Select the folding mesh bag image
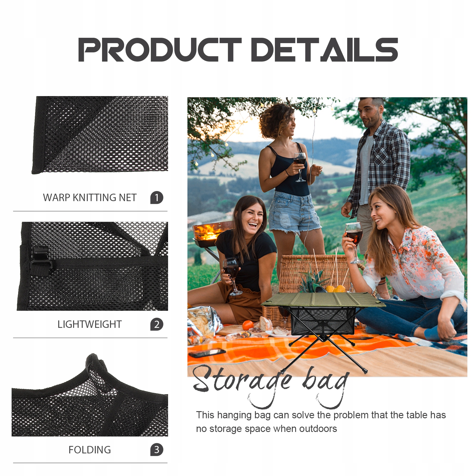Image resolution: width=476 pixels, height=476 pixels. pyautogui.click(x=90, y=395)
